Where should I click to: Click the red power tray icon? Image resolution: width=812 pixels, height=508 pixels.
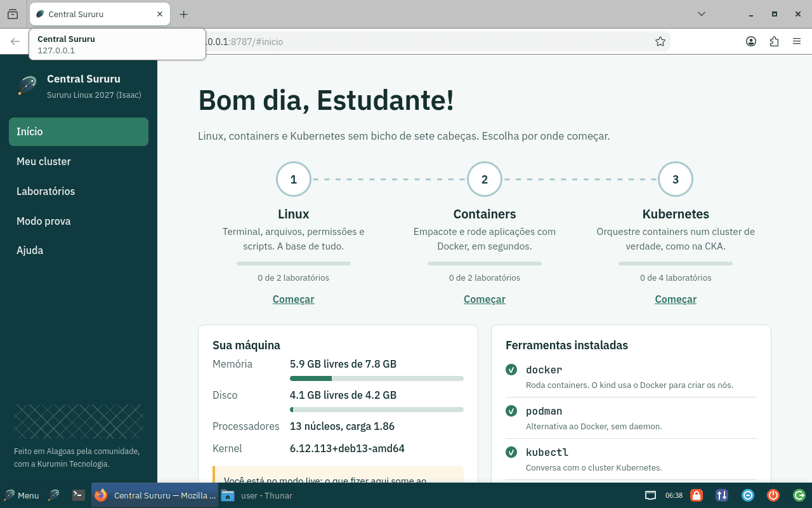773,495
